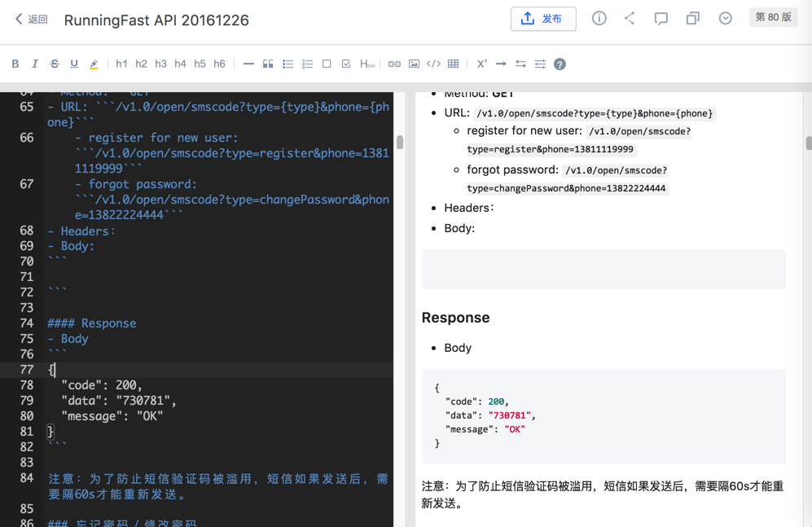812x527 pixels.
Task: Click "data": "730781" line in editor
Action: (119, 401)
